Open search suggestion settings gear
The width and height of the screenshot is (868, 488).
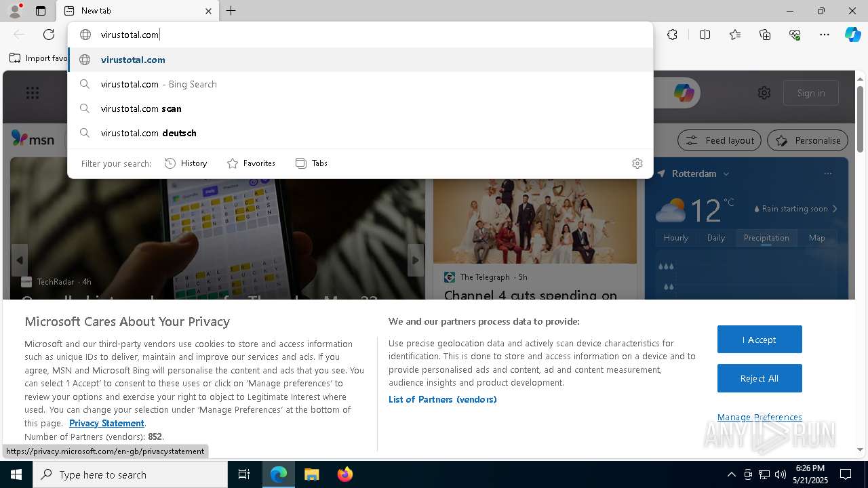(637, 163)
